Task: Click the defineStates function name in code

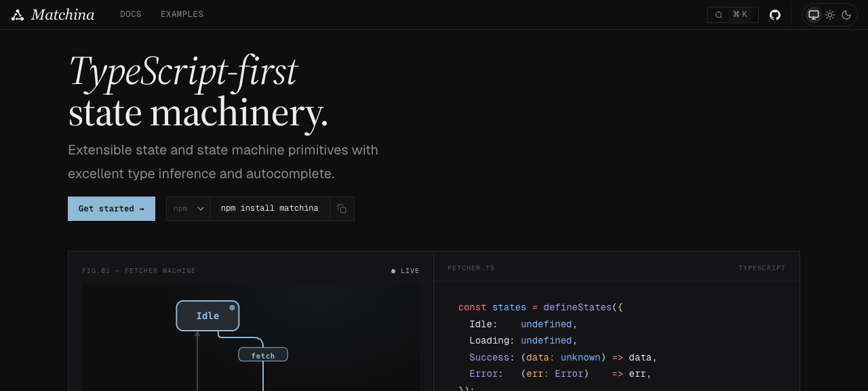Action: (578, 308)
